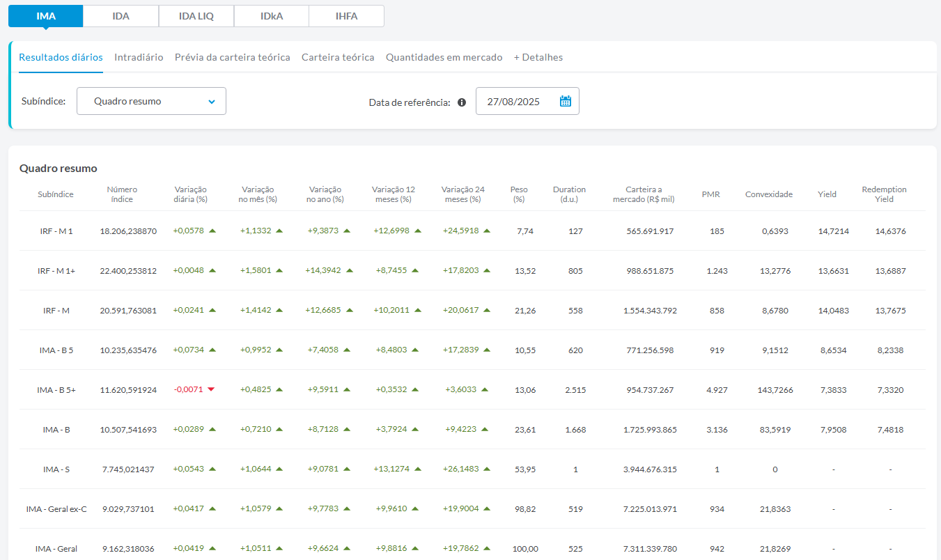Go to Carteira teórica
Screen dimensions: 941x560
pos(338,57)
